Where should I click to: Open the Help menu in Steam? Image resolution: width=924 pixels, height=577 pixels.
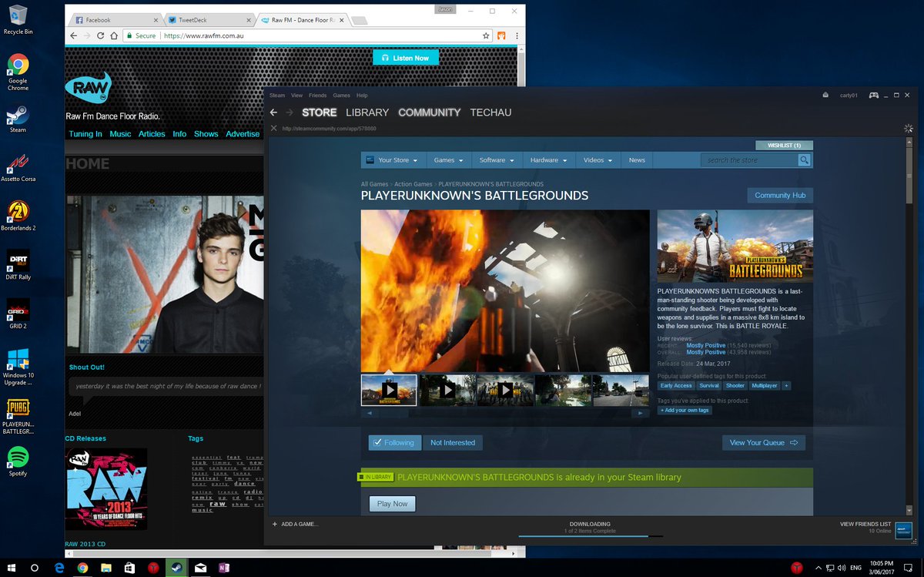tap(362, 96)
